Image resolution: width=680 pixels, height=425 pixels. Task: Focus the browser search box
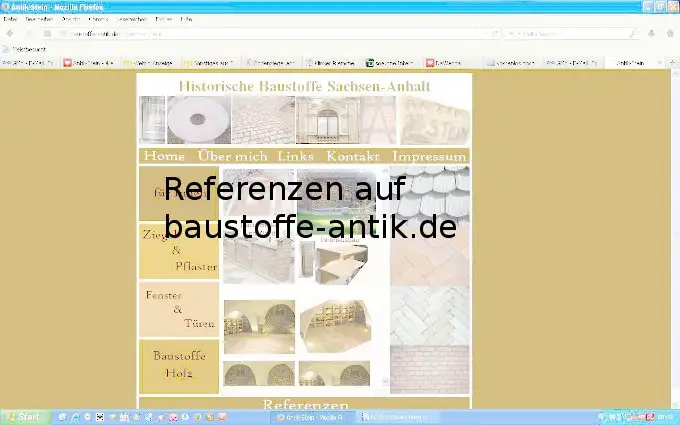click(572, 34)
